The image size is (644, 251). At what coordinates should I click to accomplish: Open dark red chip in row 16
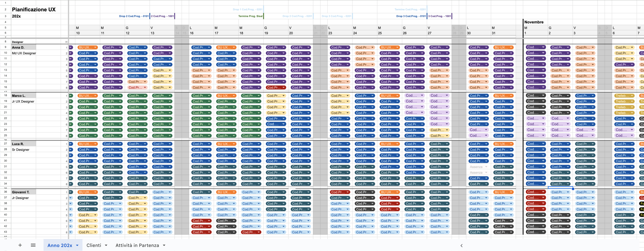[x=276, y=87]
